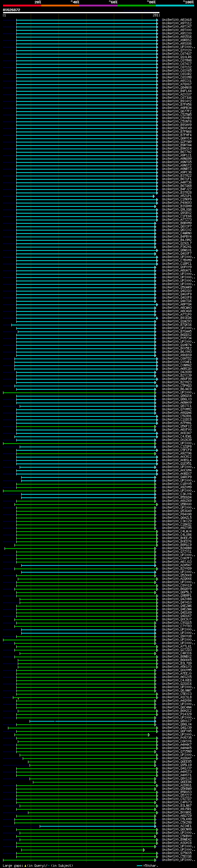Select hit UniRef100_B7FH56
This screenshot has height=868, width=197.
click(177, 104)
